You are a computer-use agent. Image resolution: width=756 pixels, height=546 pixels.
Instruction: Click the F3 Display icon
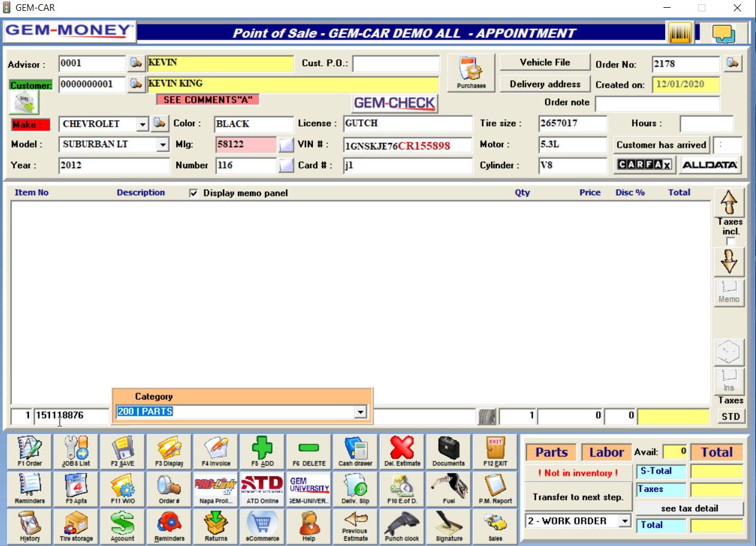pyautogui.click(x=169, y=452)
